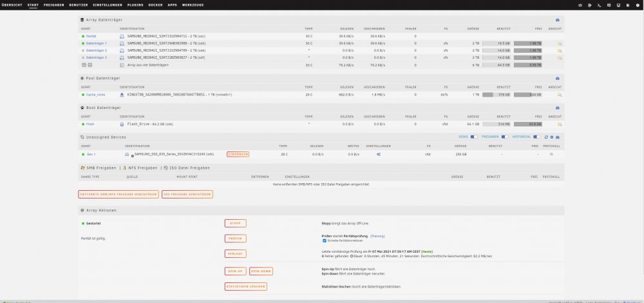
Task: Browse Flash drive via its Ansicht icon
Action: pyautogui.click(x=560, y=124)
